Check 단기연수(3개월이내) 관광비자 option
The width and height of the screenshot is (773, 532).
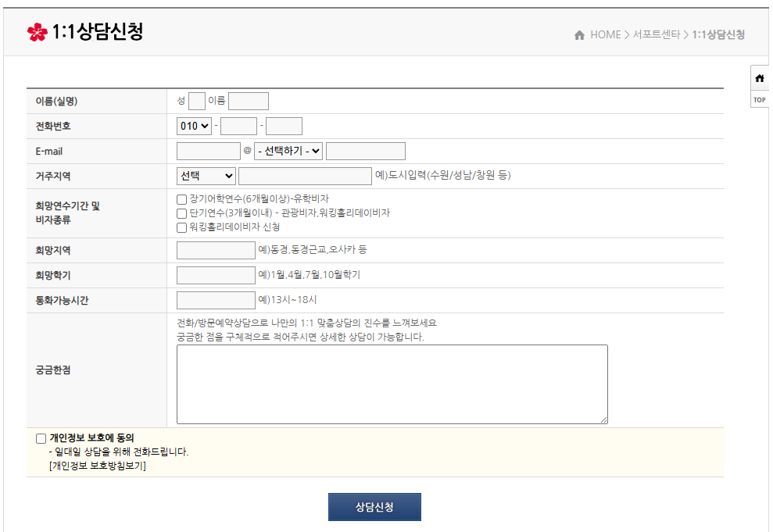pyautogui.click(x=181, y=214)
